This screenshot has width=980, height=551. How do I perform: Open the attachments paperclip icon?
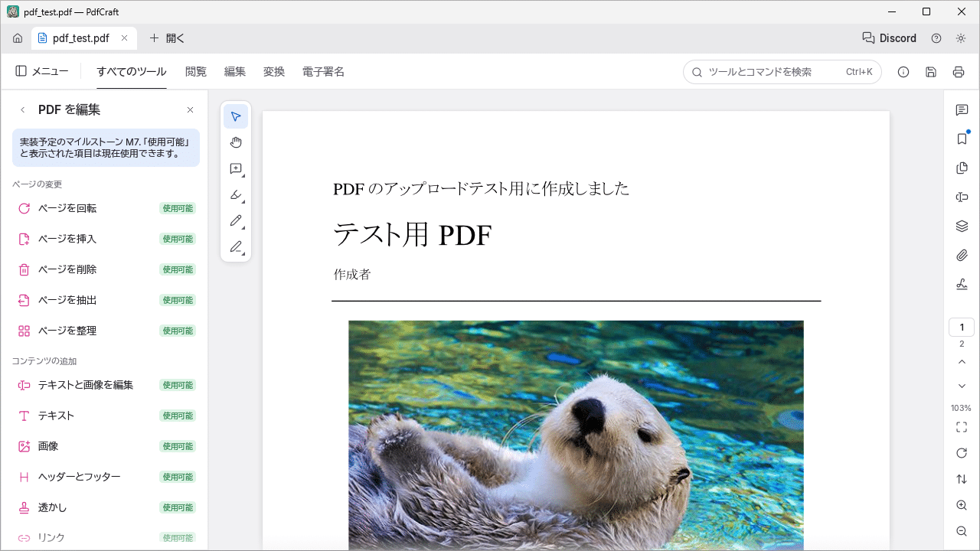[x=962, y=256]
